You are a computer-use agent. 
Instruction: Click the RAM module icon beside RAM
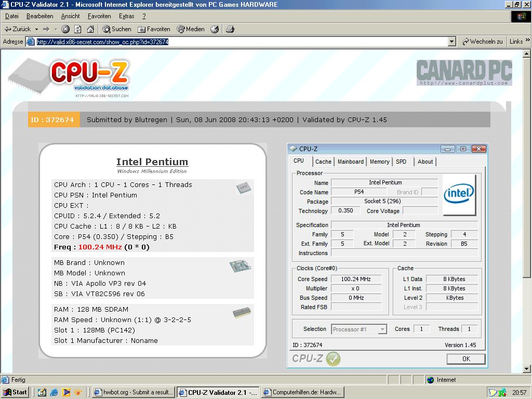[x=242, y=312]
